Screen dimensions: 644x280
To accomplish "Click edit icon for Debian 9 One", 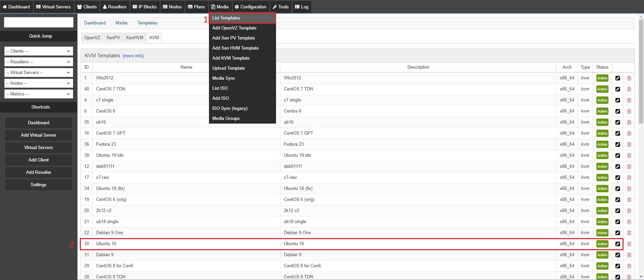I will pos(618,233).
